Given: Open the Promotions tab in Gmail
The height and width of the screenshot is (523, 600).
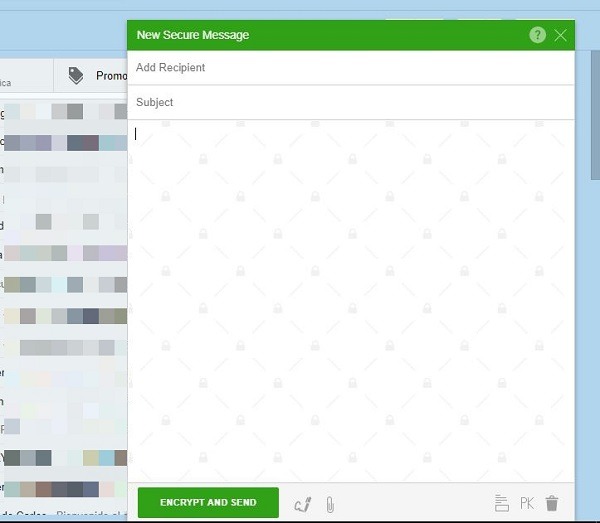Looking at the screenshot, I should [x=91, y=75].
